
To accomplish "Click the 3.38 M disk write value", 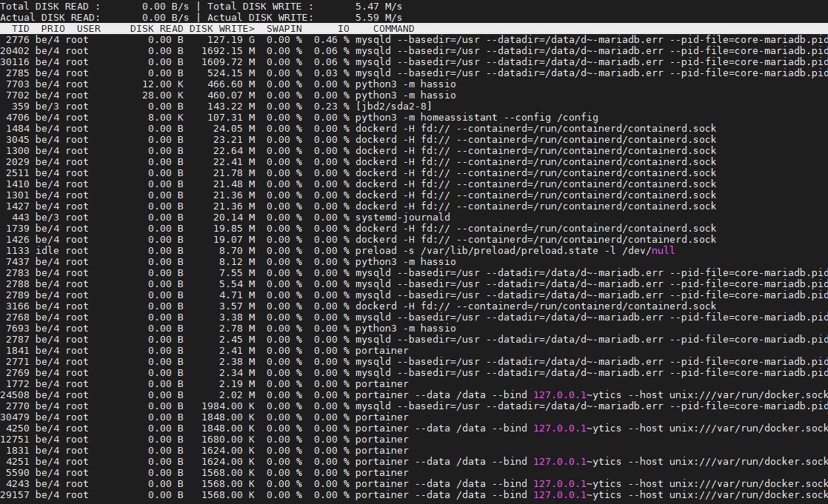I will [237, 317].
